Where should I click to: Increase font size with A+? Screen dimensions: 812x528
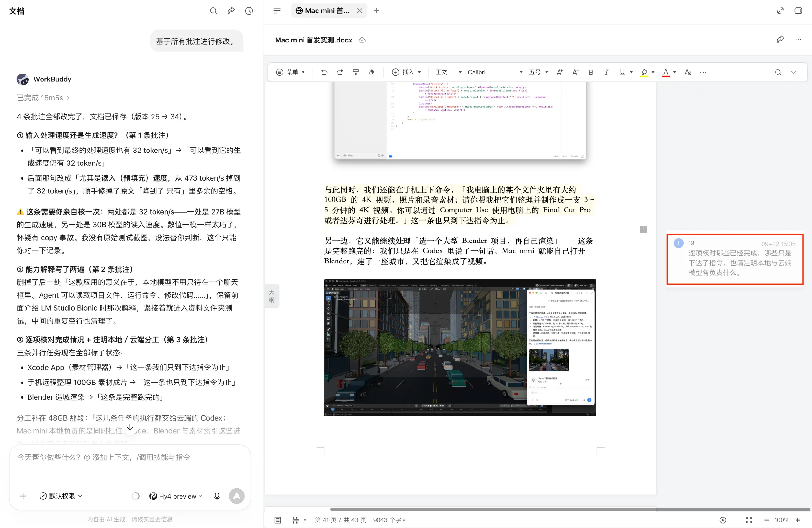[x=560, y=72]
